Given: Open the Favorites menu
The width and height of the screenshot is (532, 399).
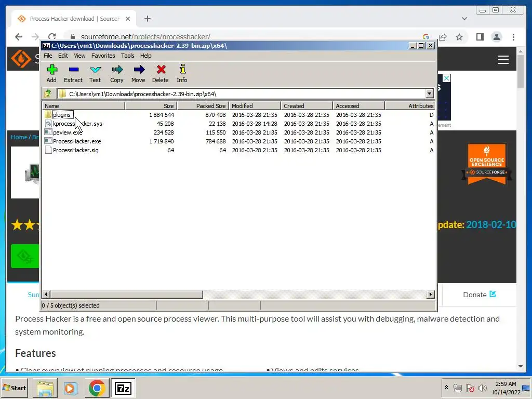Looking at the screenshot, I should 103,56.
